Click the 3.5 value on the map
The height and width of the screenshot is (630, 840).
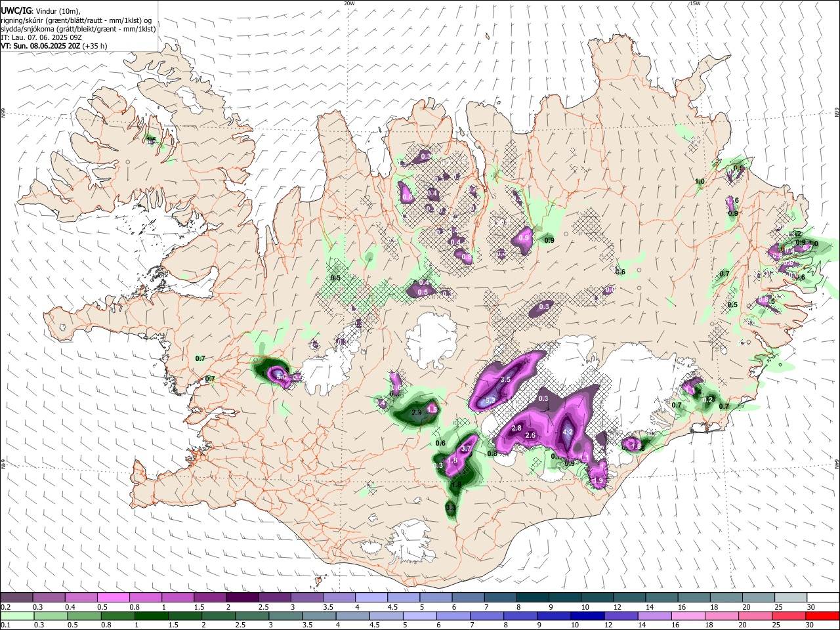tap(505, 379)
